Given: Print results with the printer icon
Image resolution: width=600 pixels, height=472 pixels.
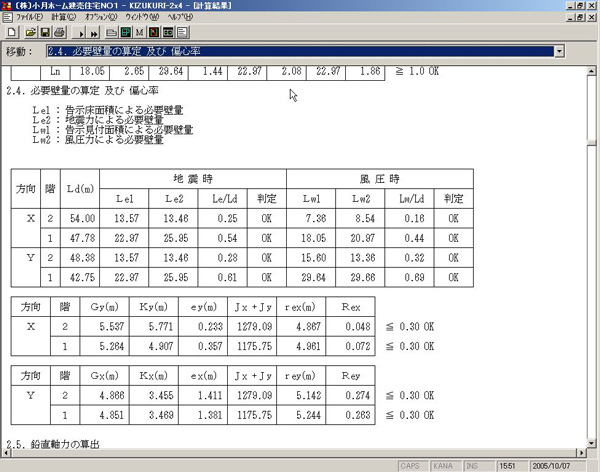Looking at the screenshot, I should coord(59,33).
